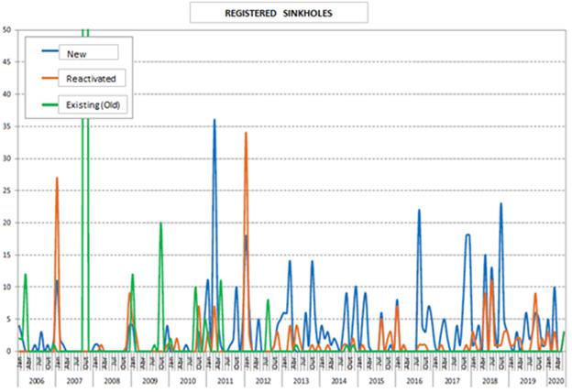Click the 2017 year label
Viewport: 572px width, 392px height.
point(452,381)
